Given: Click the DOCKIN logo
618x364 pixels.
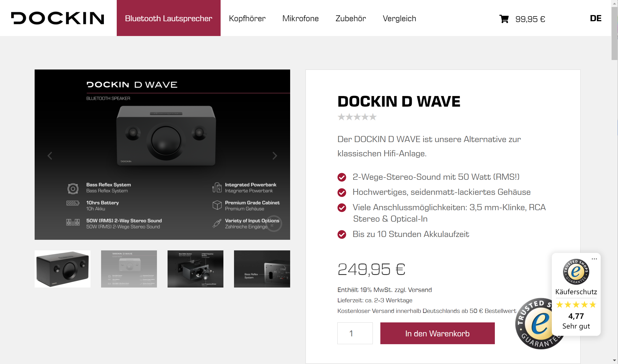Looking at the screenshot, I should [x=58, y=18].
